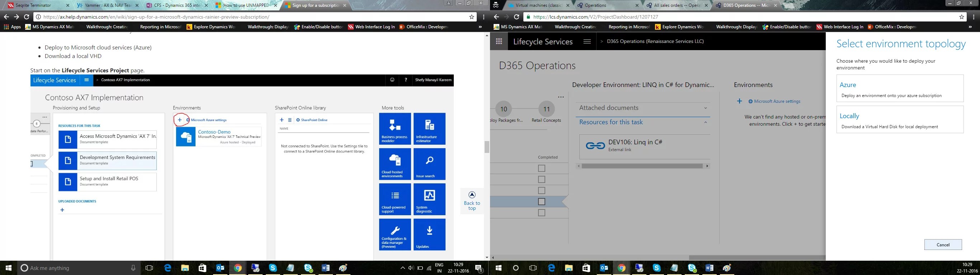Click D365 Operations (Renaissance Services LLC) breadcrumb
Viewport: 980px width, 275px height.
click(x=655, y=42)
